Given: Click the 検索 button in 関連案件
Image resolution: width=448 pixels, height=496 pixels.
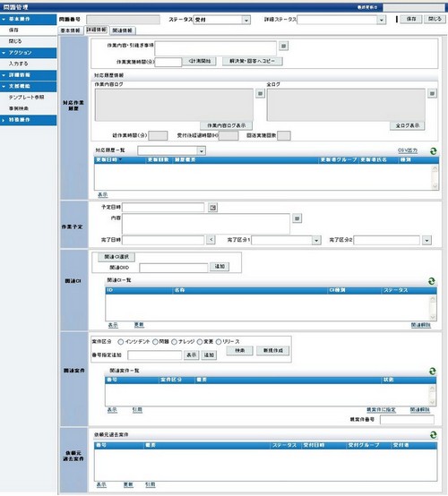Looking at the screenshot, I should (x=239, y=351).
